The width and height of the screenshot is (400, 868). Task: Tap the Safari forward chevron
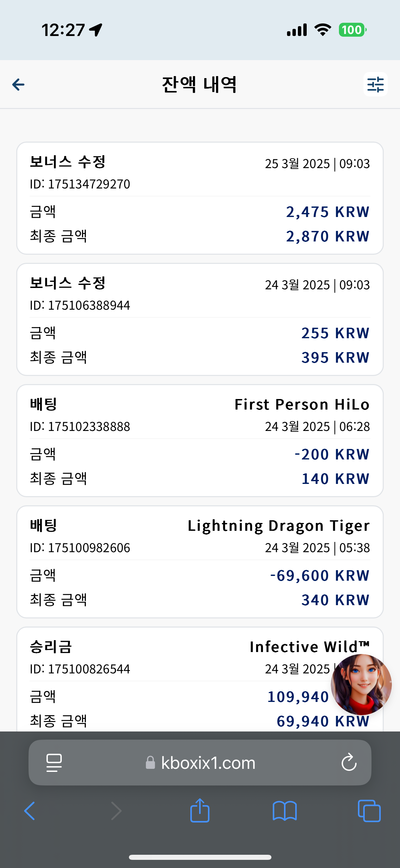[x=116, y=811]
